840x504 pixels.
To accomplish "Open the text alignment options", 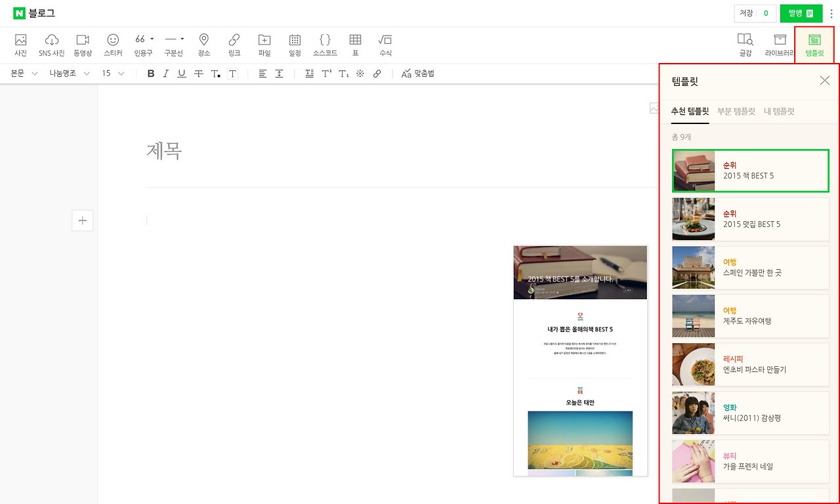I will [262, 73].
